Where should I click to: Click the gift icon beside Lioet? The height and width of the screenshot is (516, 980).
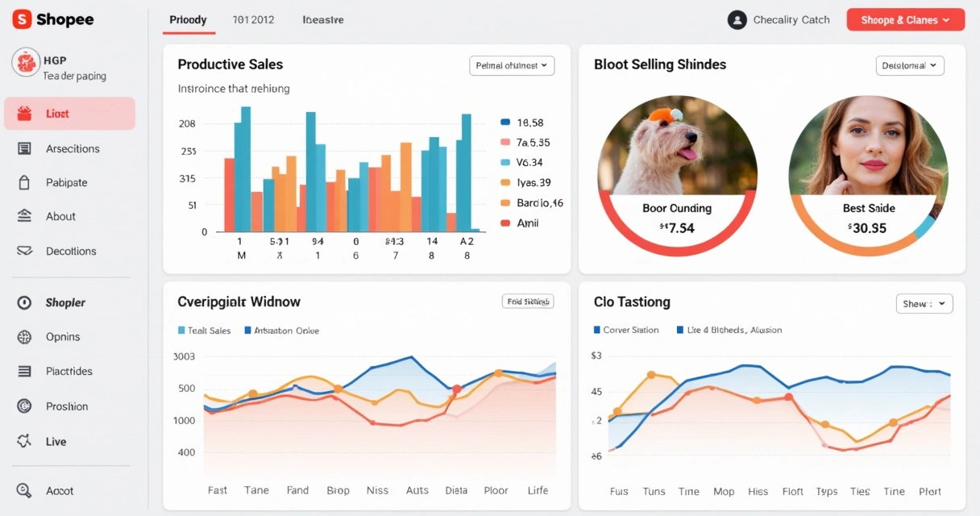click(24, 114)
